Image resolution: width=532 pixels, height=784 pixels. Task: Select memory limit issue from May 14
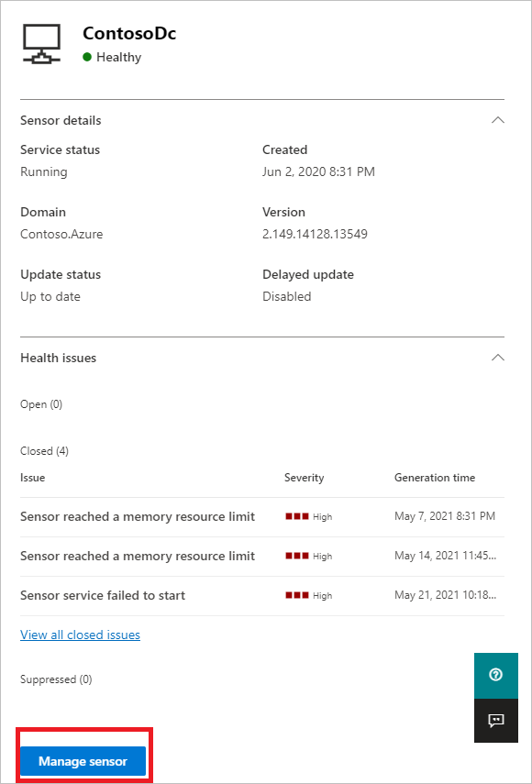click(x=262, y=557)
